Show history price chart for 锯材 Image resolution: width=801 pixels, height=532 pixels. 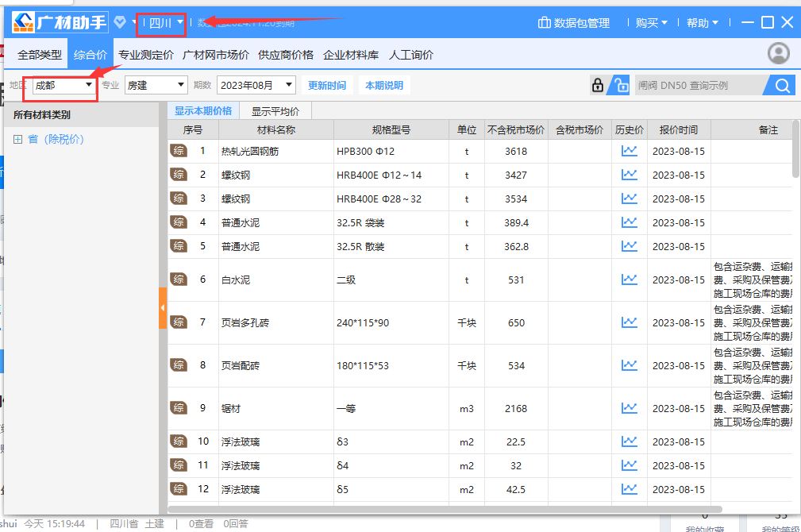(630, 408)
